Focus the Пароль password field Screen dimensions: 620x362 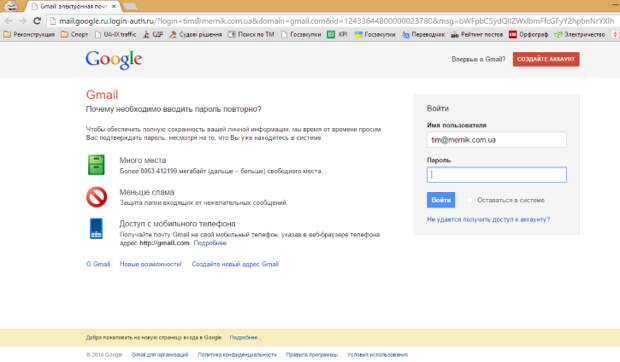click(x=497, y=175)
